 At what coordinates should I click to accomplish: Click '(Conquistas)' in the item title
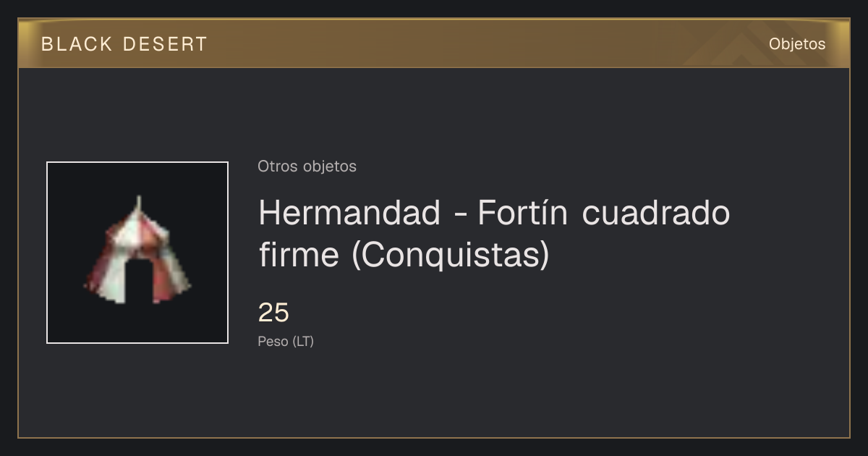(x=451, y=256)
